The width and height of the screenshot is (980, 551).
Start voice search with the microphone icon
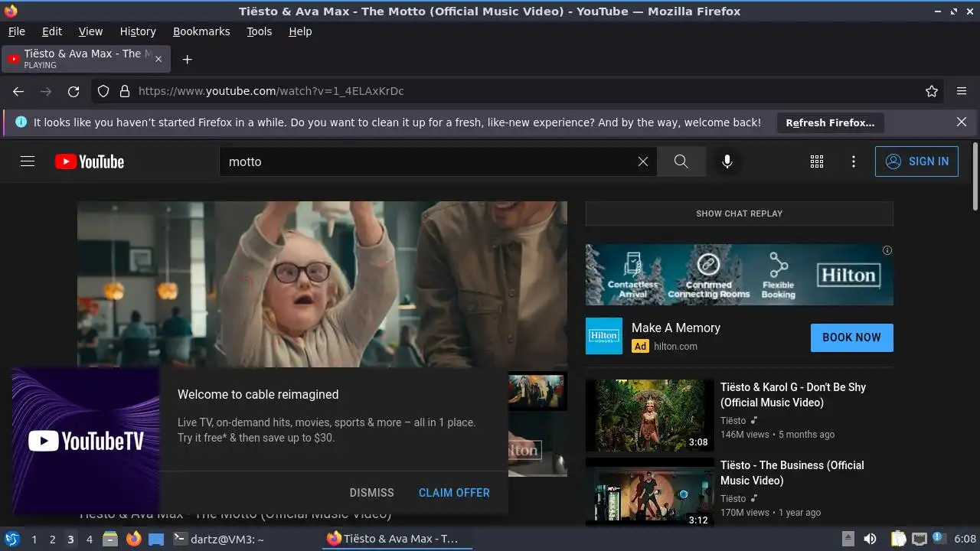727,161
